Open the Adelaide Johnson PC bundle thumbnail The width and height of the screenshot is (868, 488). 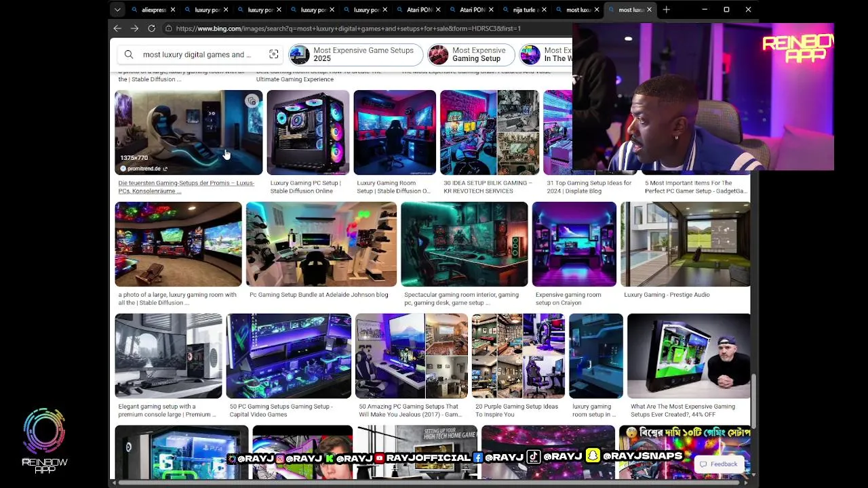pos(321,244)
